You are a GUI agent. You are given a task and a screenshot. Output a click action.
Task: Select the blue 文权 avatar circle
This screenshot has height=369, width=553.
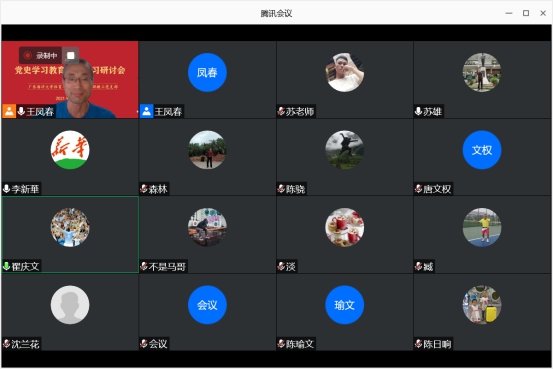pos(482,150)
